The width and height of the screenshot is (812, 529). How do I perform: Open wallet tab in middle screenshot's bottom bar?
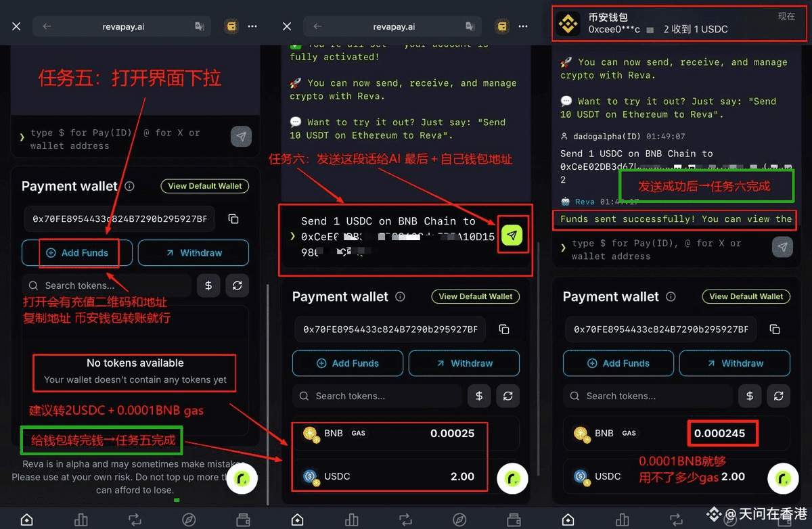coord(514,520)
